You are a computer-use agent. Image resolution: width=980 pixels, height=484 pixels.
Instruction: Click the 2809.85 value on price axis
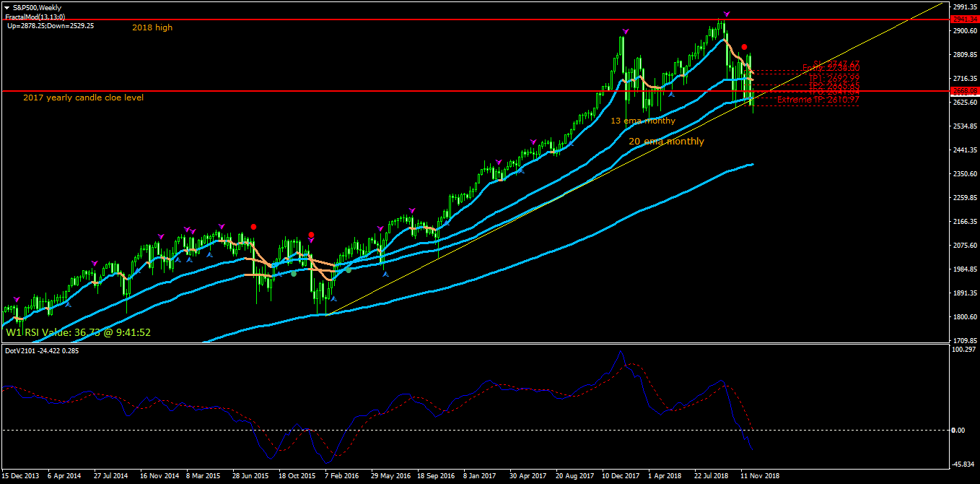966,54
